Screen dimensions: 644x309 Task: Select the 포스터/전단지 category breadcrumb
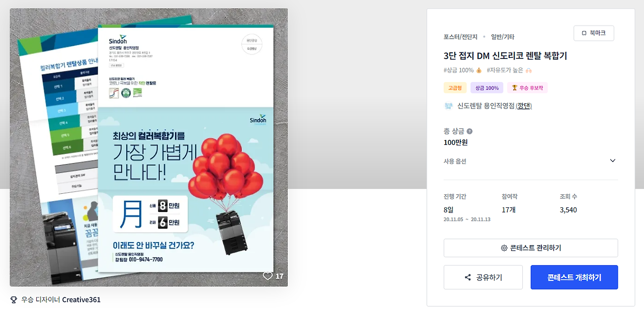459,37
